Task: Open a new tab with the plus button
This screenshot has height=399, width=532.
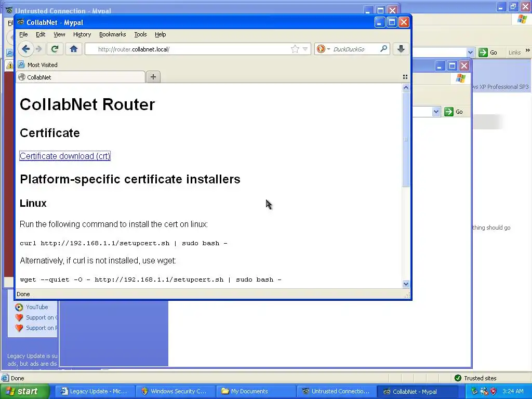Action: point(153,77)
